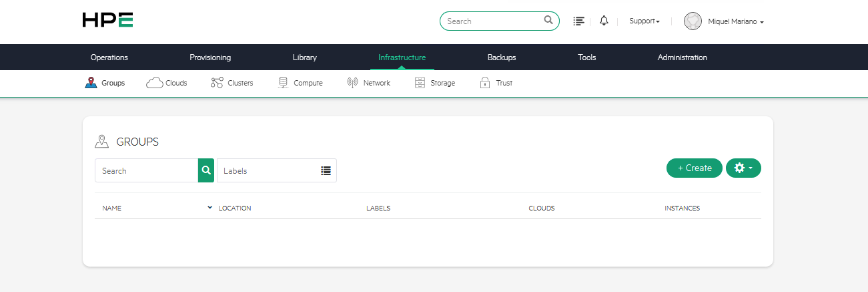Go to the Backups menu
The height and width of the screenshot is (292, 868).
point(502,57)
